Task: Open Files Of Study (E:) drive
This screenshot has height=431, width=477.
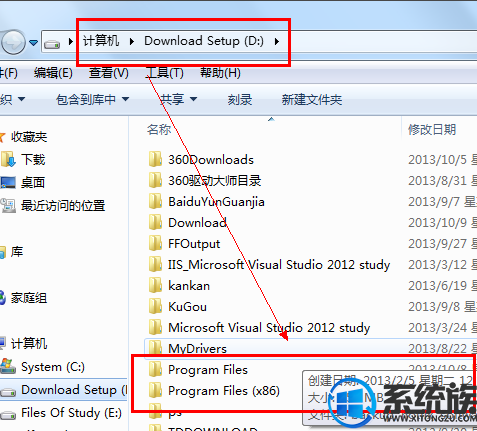Action: coord(71,413)
